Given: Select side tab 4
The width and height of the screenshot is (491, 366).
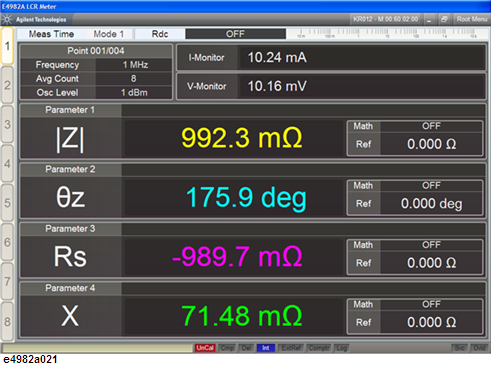Looking at the screenshot, I should coord(7,164).
